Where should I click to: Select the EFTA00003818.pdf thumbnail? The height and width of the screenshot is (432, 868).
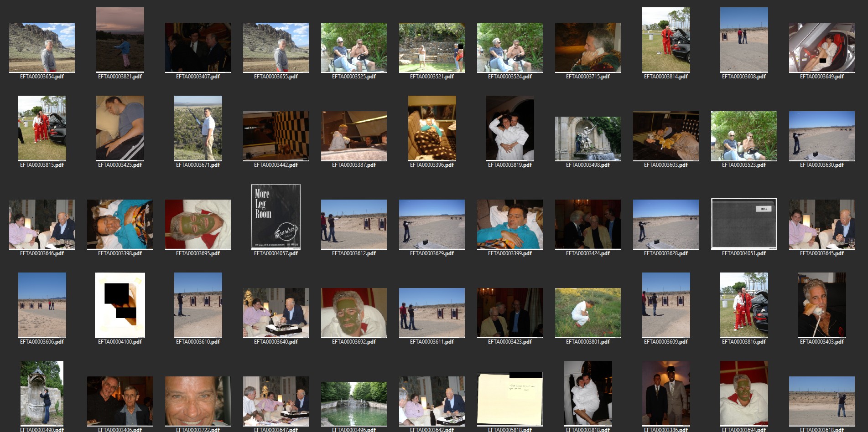point(588,393)
